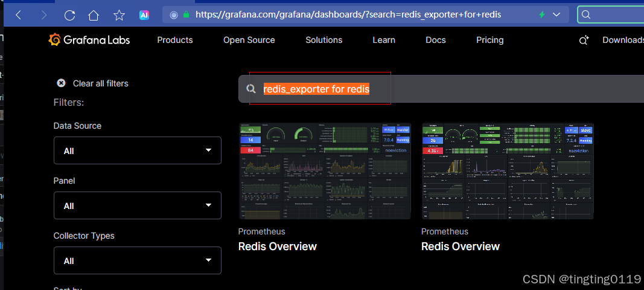The image size is (644, 290).
Task: Click the Clear all filters link
Action: (x=101, y=83)
